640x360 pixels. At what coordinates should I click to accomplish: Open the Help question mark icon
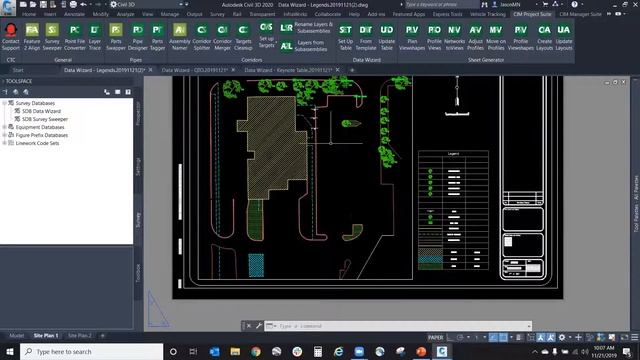[574, 4]
